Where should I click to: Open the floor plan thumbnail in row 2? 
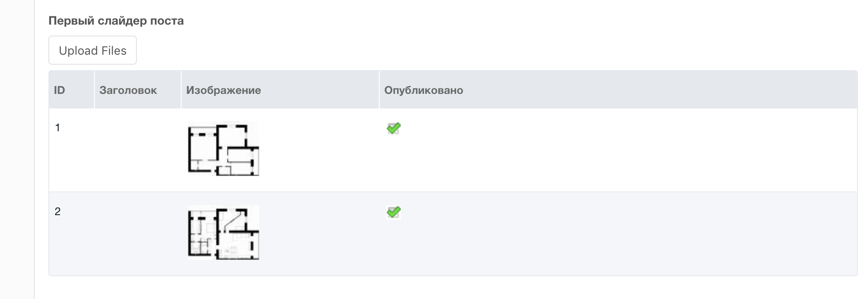(x=223, y=232)
